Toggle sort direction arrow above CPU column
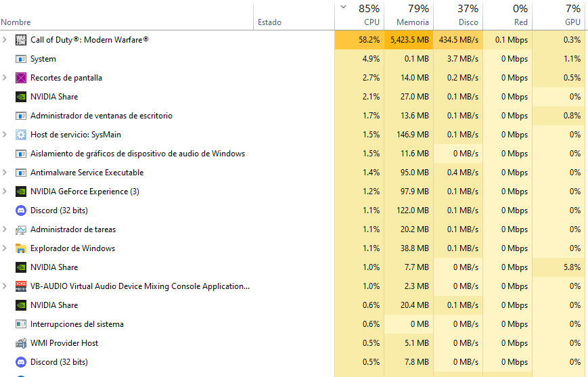The image size is (588, 377). (x=343, y=7)
